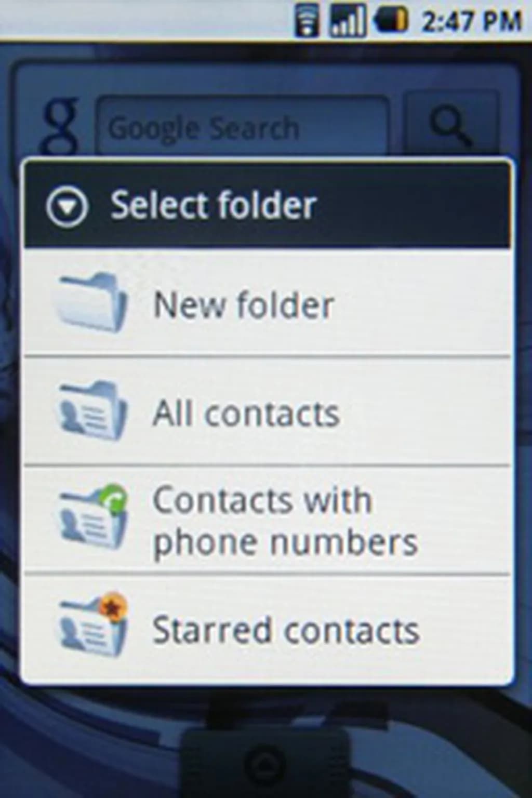The image size is (532, 798).
Task: Check the Wi-Fi status icon
Action: point(308,20)
